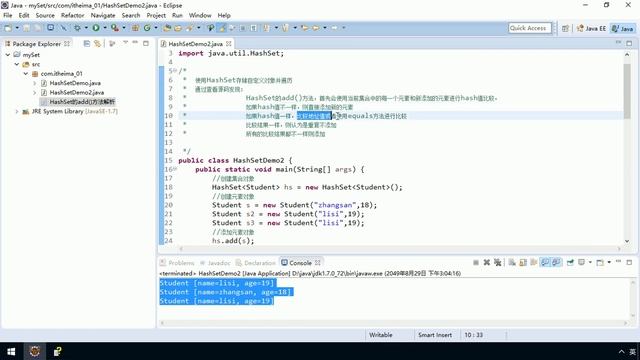Toggle Mark Occurrences highlighter icon
Viewport: 640px width, 360px height.
point(222,28)
